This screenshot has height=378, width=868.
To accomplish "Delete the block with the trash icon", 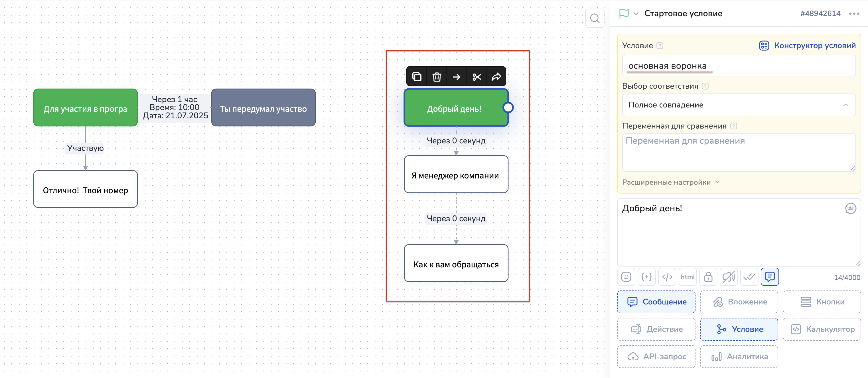I will [437, 77].
